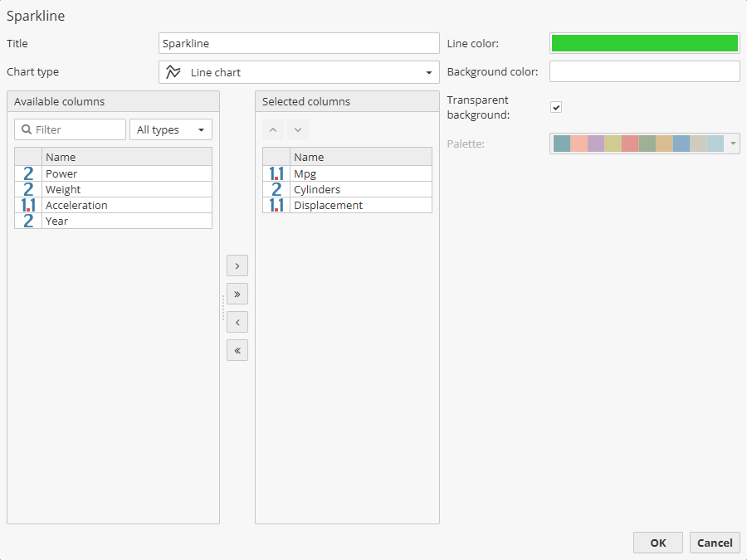Image resolution: width=747 pixels, height=560 pixels.
Task: Remove all selected columns using the double-left arrow
Action: 237,350
